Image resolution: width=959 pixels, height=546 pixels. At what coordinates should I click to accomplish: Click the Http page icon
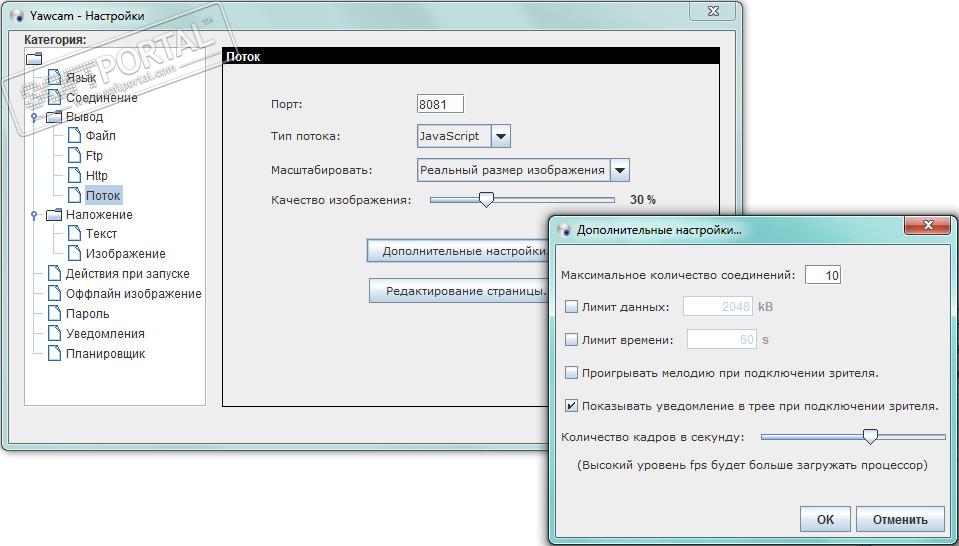coord(74,175)
